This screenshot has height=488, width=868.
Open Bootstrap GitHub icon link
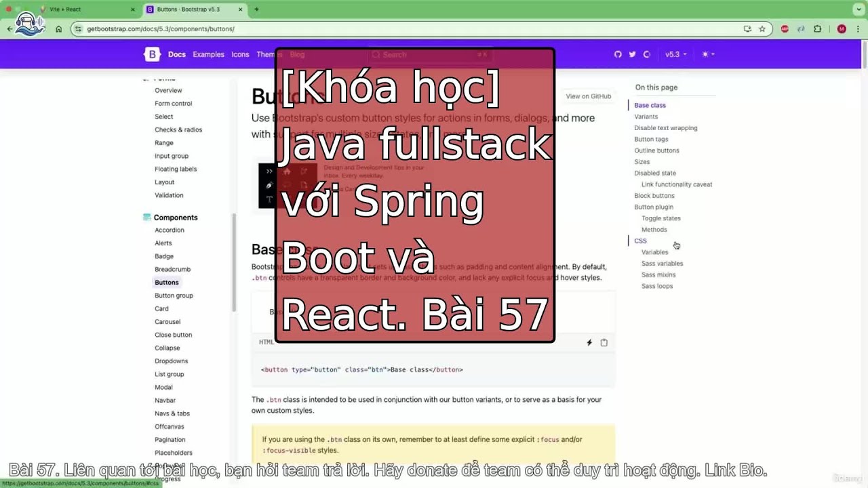pos(618,54)
